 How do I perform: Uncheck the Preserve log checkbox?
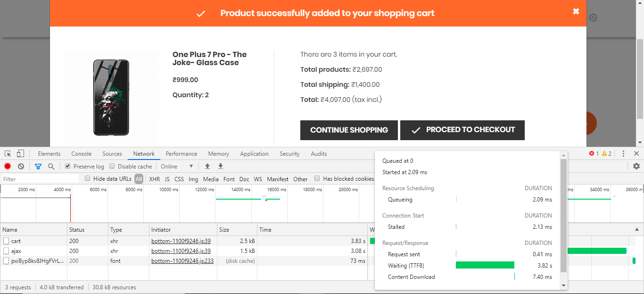pos(68,166)
